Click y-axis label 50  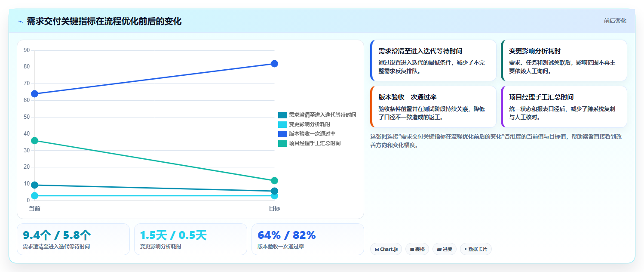pos(27,117)
